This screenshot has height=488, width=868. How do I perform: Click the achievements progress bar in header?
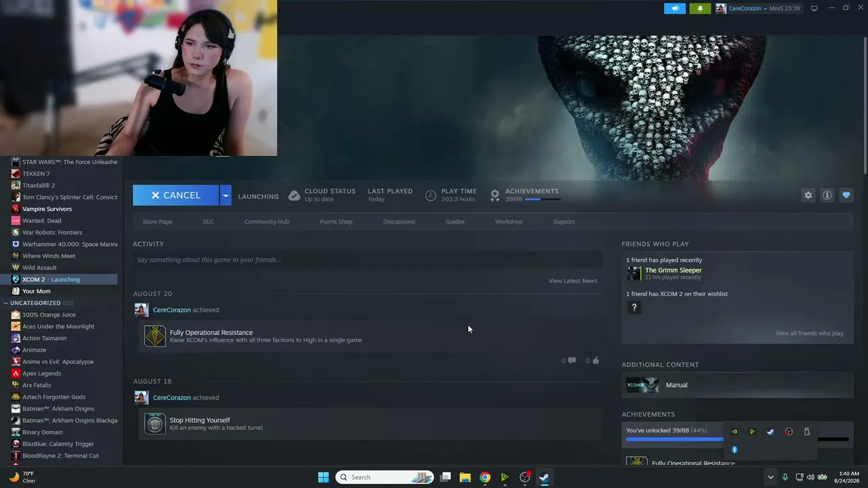(x=542, y=199)
